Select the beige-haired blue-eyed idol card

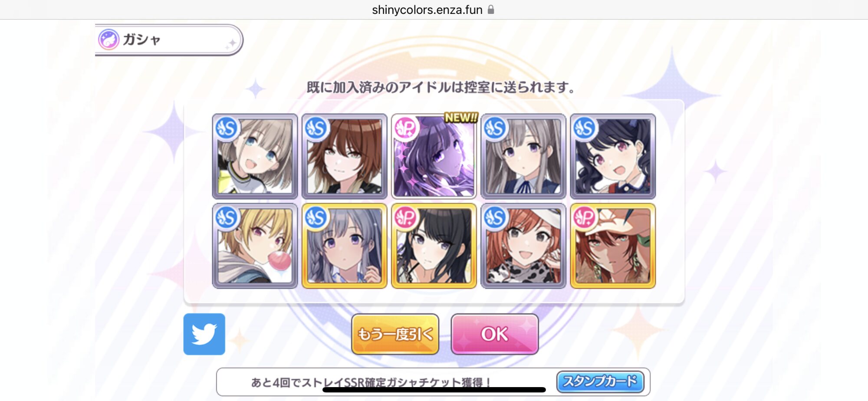pyautogui.click(x=255, y=156)
